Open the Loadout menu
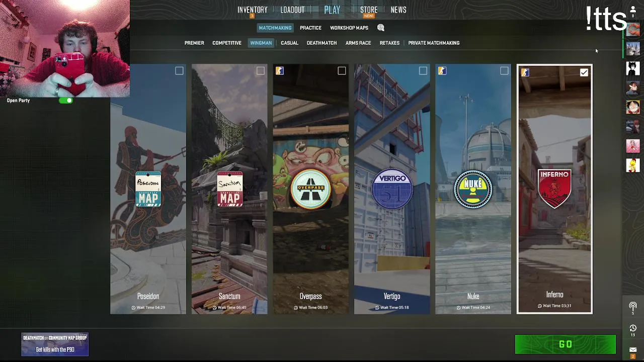644x362 pixels. coord(292,10)
